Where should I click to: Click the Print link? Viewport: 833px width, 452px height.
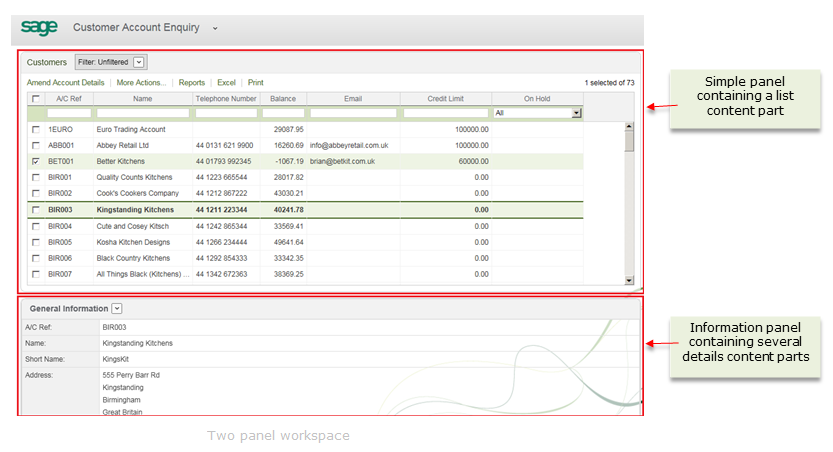(256, 82)
